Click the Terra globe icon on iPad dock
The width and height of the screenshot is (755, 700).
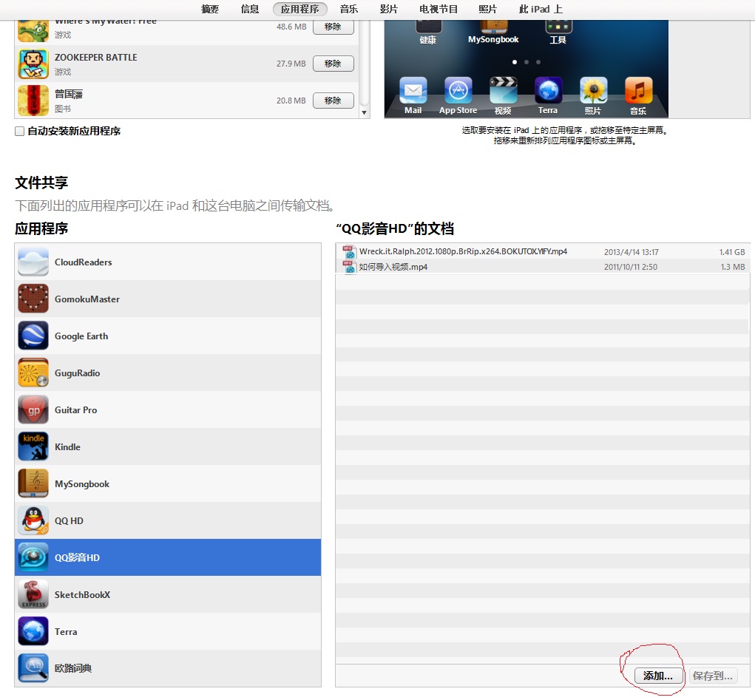tap(549, 90)
